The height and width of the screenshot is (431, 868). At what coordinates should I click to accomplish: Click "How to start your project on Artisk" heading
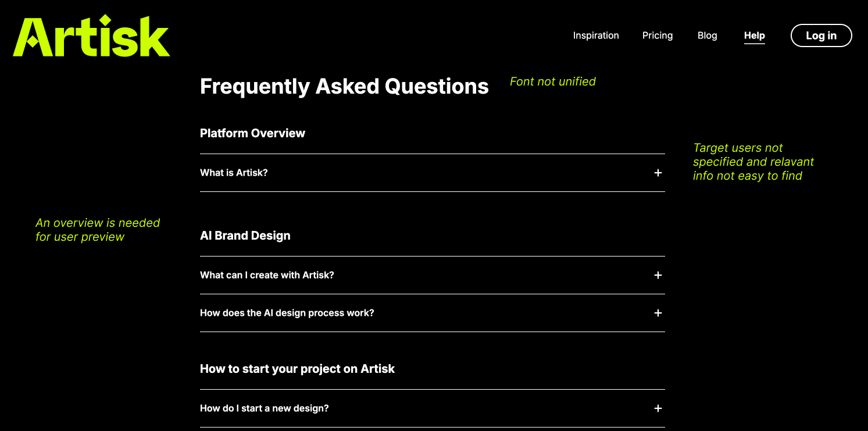(297, 369)
